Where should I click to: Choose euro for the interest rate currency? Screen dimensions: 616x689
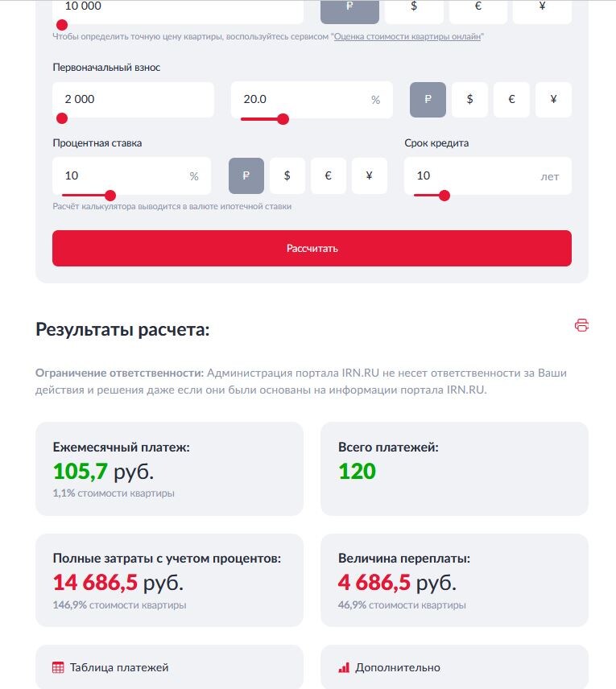coord(328,175)
